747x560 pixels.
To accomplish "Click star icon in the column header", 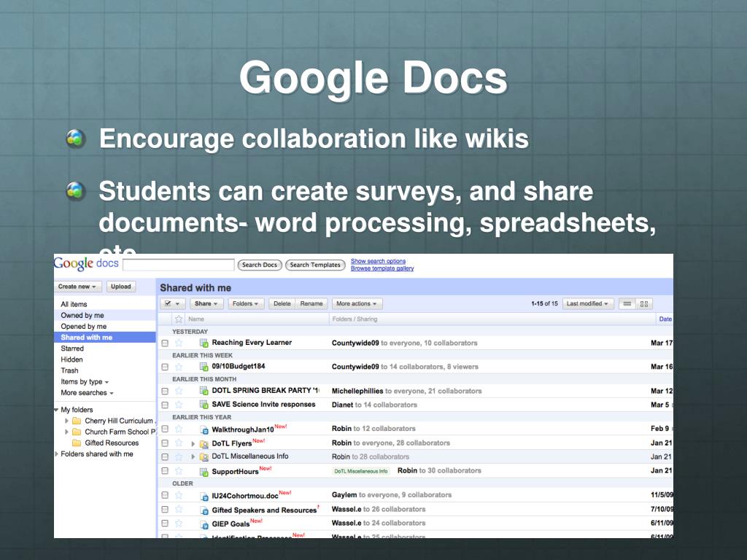I will [x=179, y=319].
